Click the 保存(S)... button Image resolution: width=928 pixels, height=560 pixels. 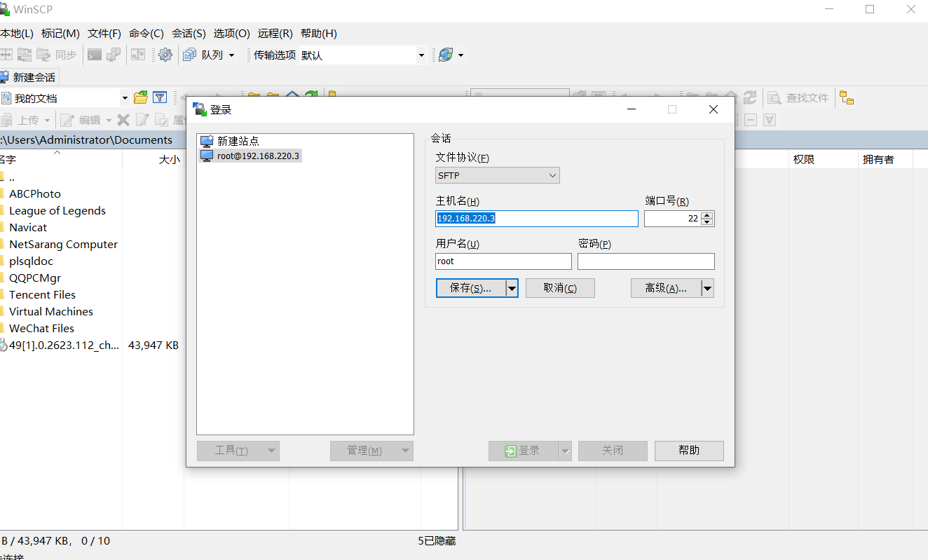pyautogui.click(x=471, y=288)
